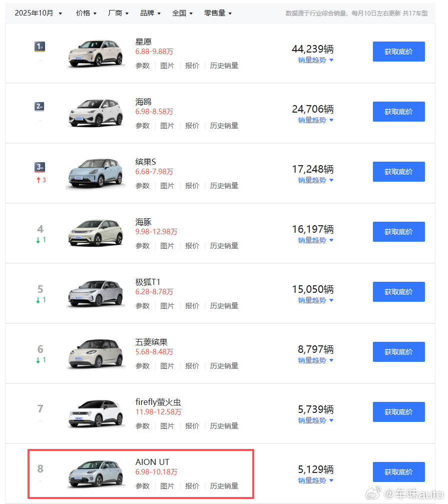This screenshot has width=448, height=504.
Task: Open the 全国 region dropdown
Action: 182,13
